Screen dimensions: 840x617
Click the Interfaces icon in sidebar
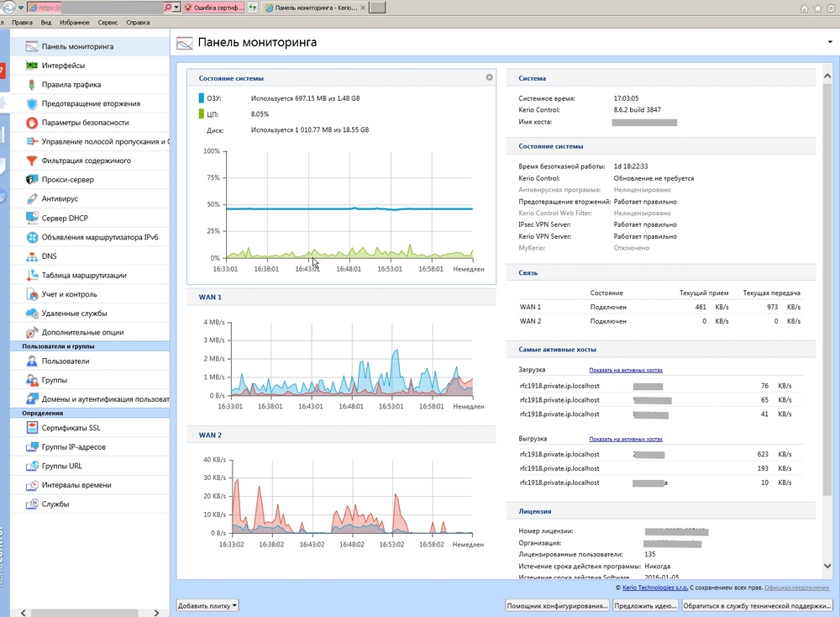pyautogui.click(x=32, y=66)
